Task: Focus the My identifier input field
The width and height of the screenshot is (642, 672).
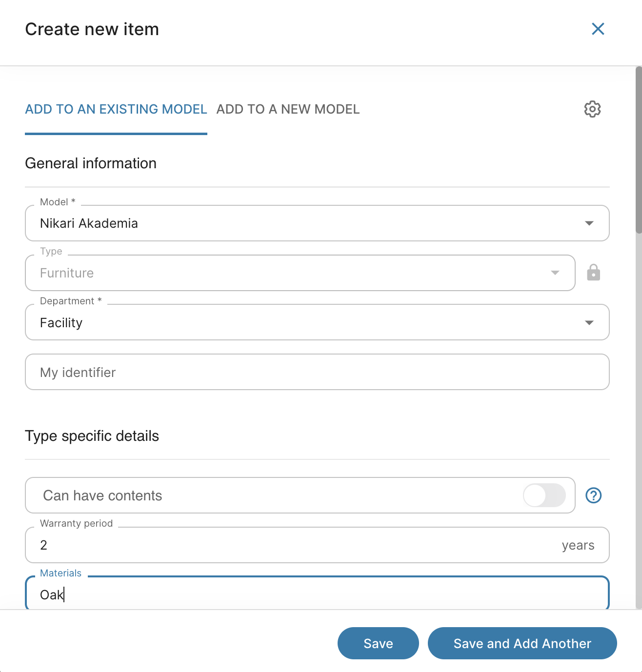Action: [317, 372]
